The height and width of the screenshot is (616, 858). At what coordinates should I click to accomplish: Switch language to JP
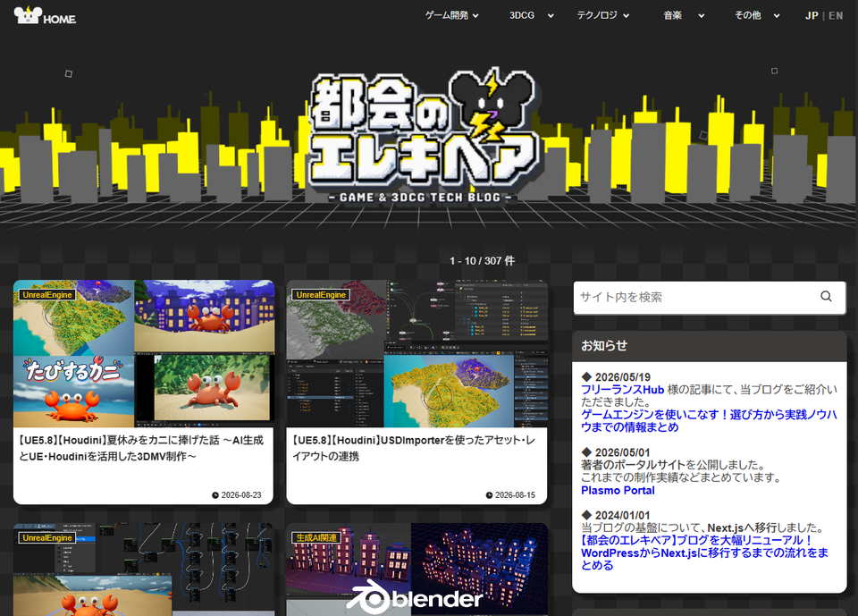point(812,16)
